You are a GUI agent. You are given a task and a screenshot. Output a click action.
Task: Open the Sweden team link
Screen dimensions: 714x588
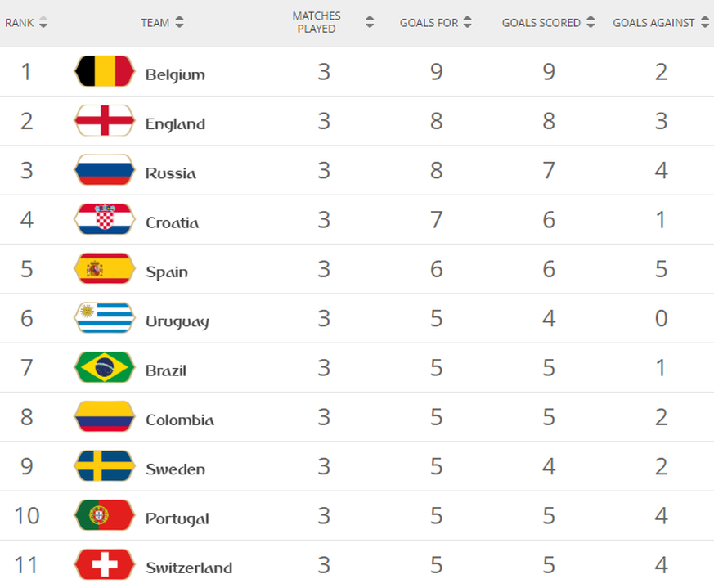tap(175, 469)
